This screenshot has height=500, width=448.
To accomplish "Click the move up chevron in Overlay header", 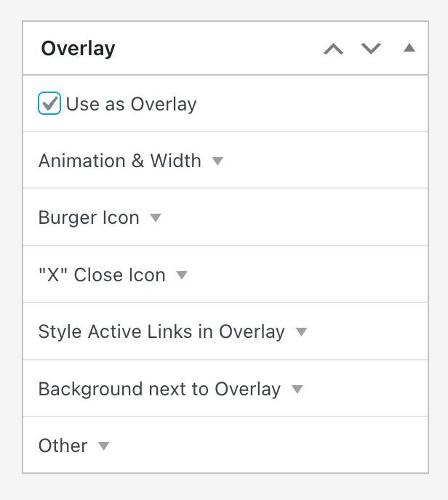I will coord(333,49).
